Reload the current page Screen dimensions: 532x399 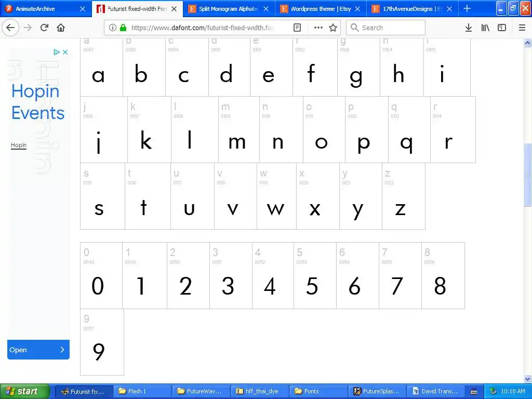click(44, 28)
